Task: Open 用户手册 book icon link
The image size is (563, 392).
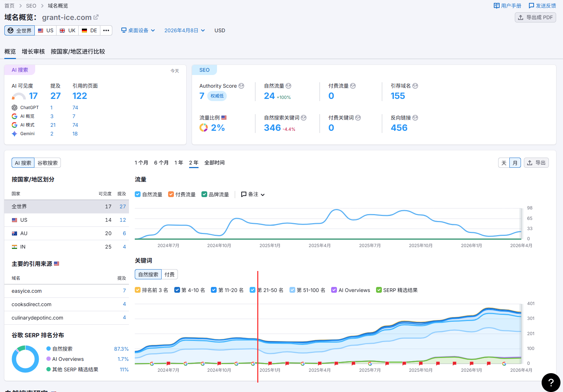Action: click(497, 6)
